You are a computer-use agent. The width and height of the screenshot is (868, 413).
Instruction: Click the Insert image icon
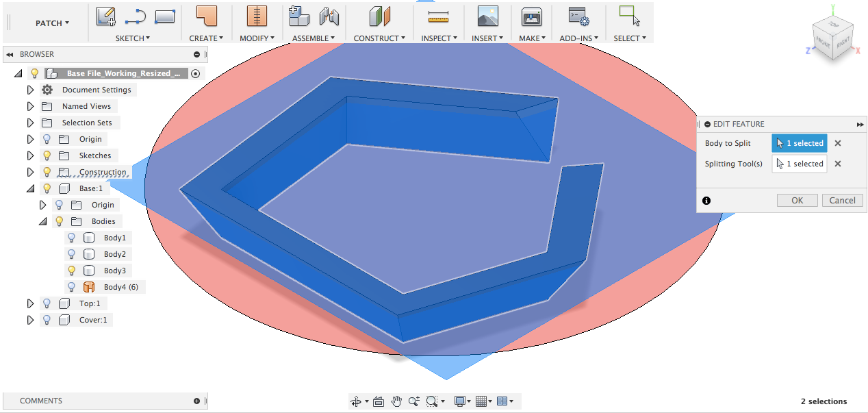tap(487, 16)
